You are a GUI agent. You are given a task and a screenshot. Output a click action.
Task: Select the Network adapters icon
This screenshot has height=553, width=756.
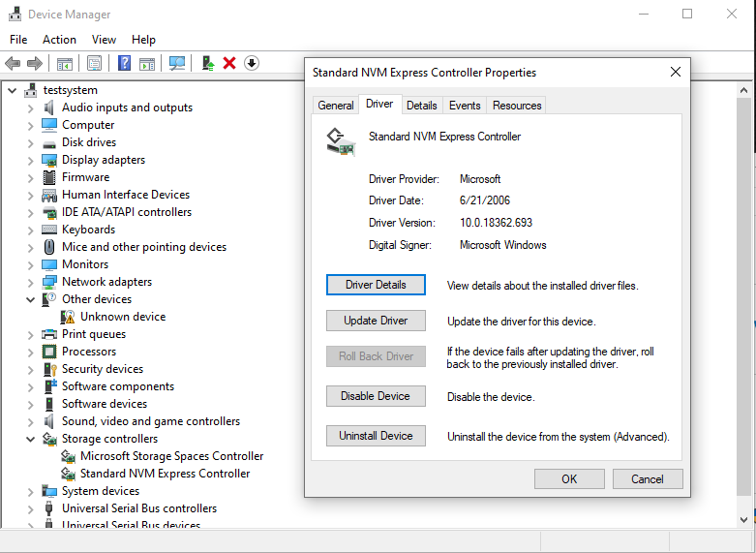click(49, 282)
